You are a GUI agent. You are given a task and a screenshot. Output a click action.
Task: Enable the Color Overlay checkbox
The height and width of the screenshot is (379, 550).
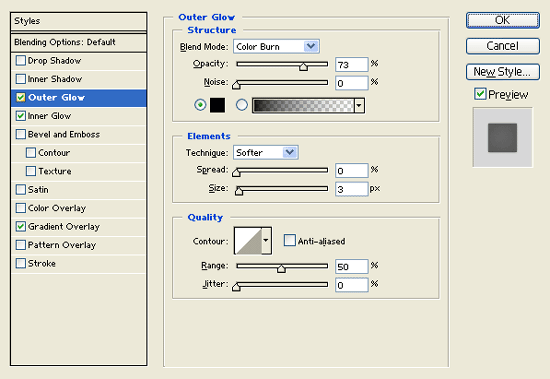(x=21, y=208)
